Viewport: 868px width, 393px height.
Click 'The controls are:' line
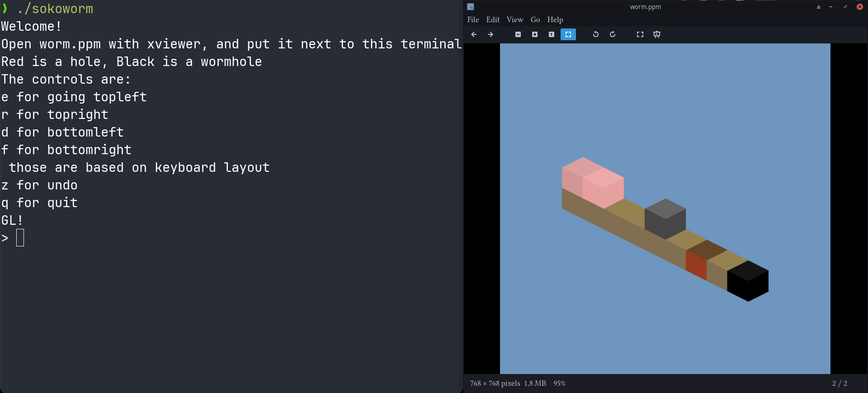[66, 79]
